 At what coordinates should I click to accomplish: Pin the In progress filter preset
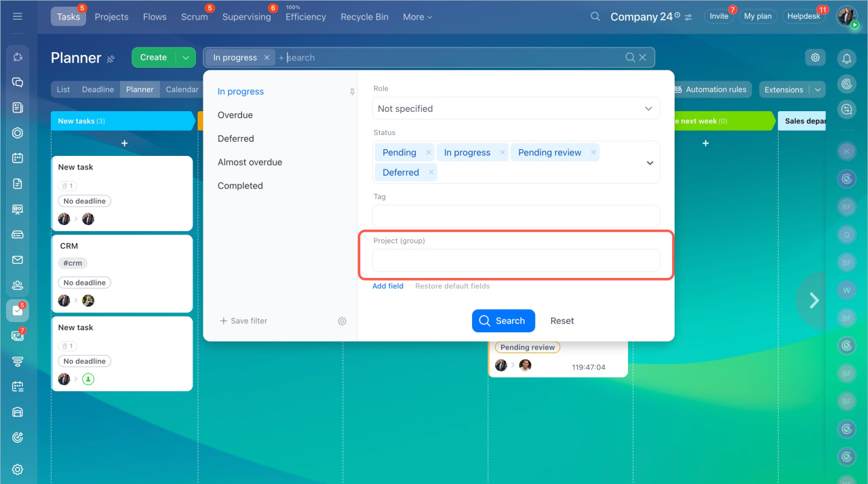(x=352, y=92)
